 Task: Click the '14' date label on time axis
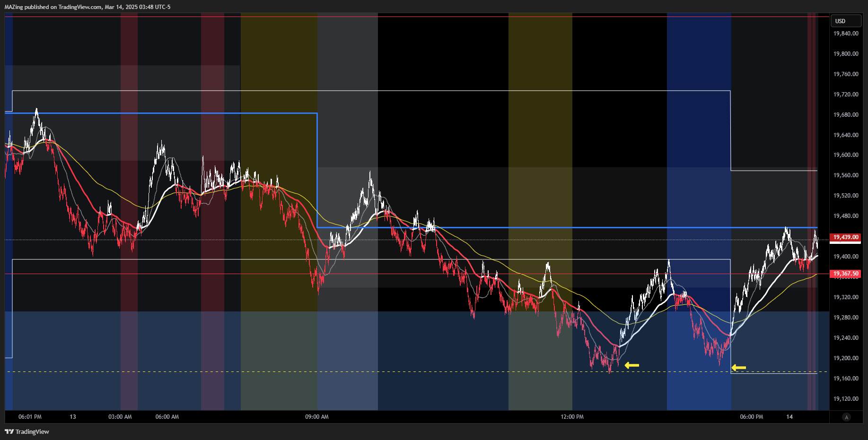coord(789,417)
